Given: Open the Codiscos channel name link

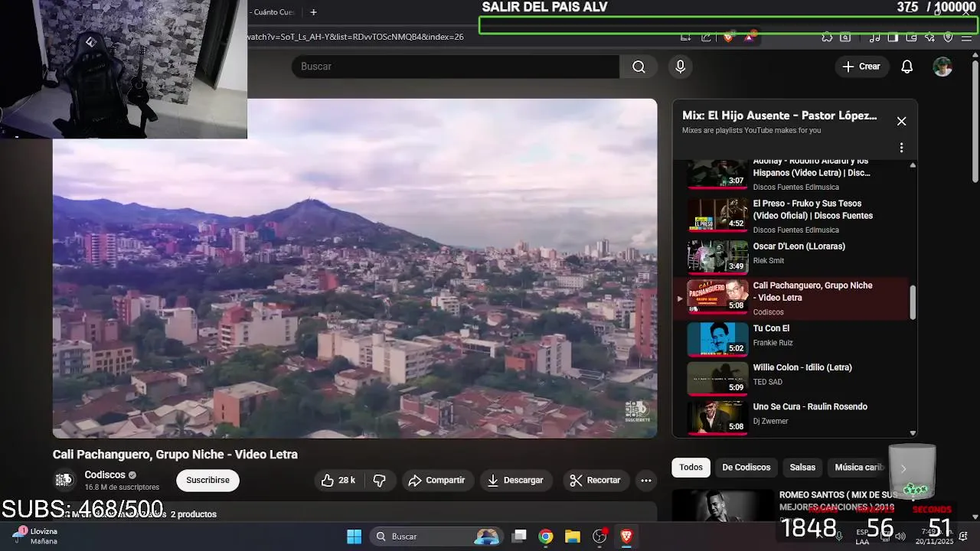Looking at the screenshot, I should point(105,474).
